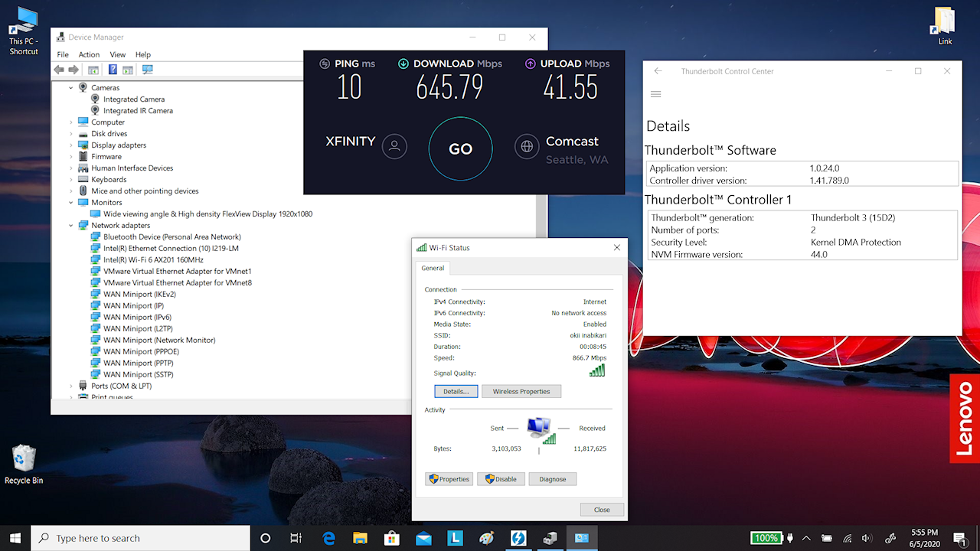Open the Action Center notifications icon
This screenshot has width=980, height=551.
click(x=959, y=538)
